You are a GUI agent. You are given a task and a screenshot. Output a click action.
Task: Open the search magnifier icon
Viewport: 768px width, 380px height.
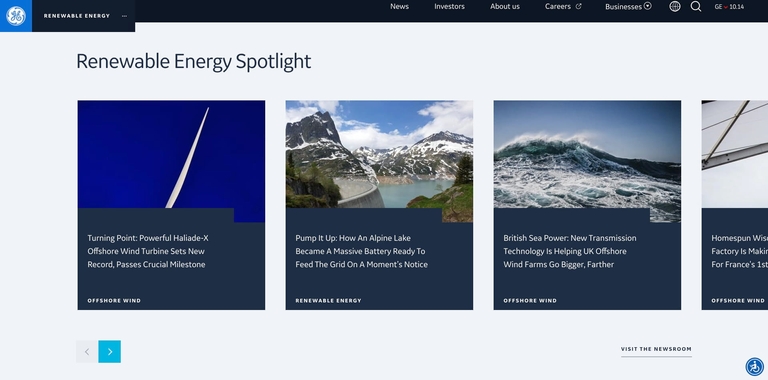click(696, 6)
